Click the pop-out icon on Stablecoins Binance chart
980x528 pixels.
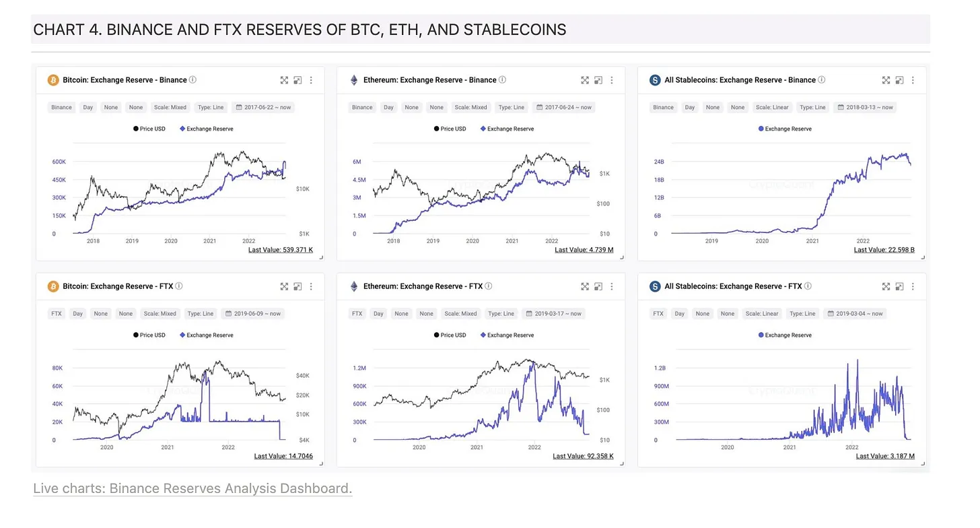coord(899,80)
